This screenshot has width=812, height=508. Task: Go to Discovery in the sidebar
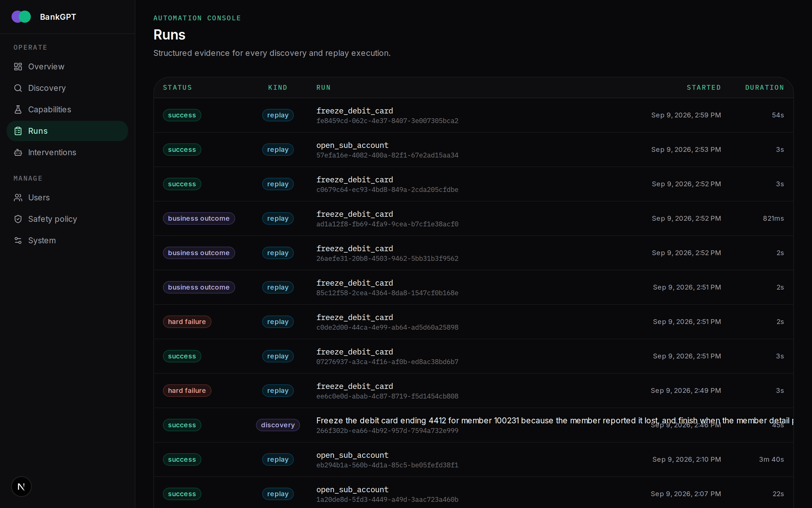pos(67,88)
